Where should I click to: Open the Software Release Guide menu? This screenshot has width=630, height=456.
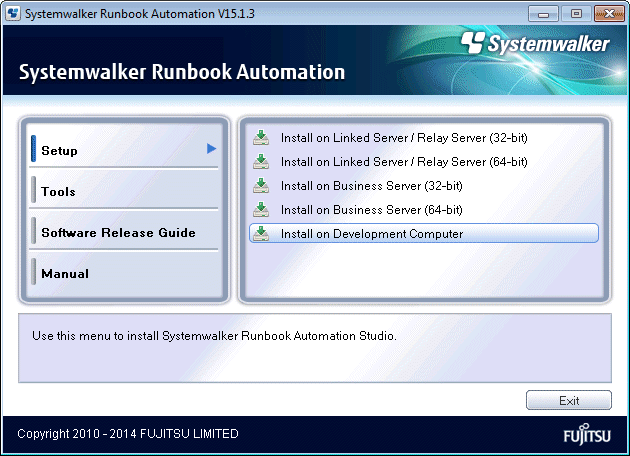tap(124, 232)
